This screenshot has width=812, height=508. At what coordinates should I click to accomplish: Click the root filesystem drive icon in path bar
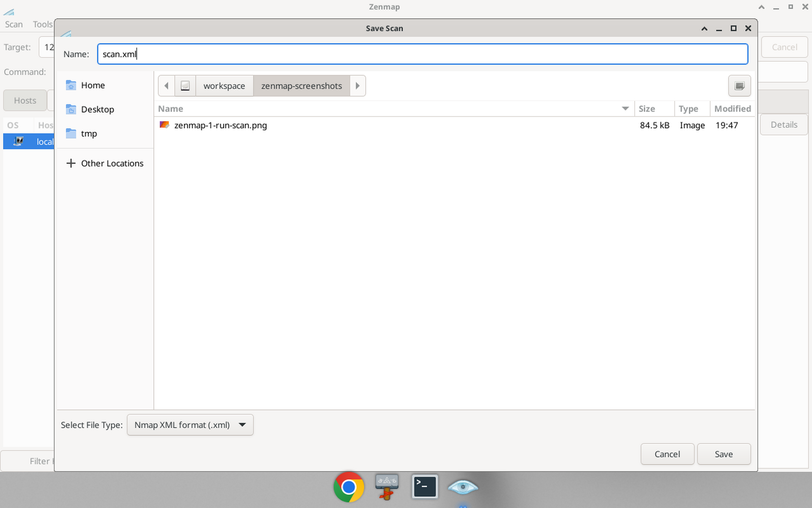tap(185, 86)
